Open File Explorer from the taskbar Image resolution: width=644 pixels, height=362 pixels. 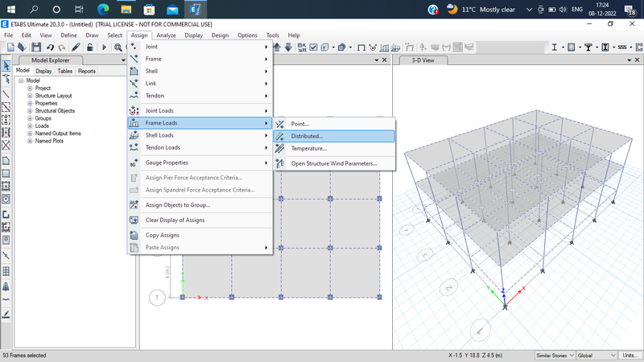[126, 9]
